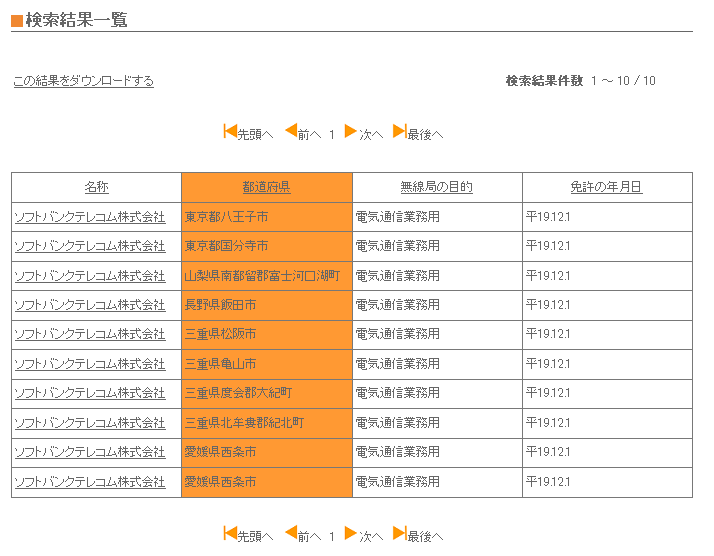
Task: Click the top 先頭へ text label
Action: point(255,134)
